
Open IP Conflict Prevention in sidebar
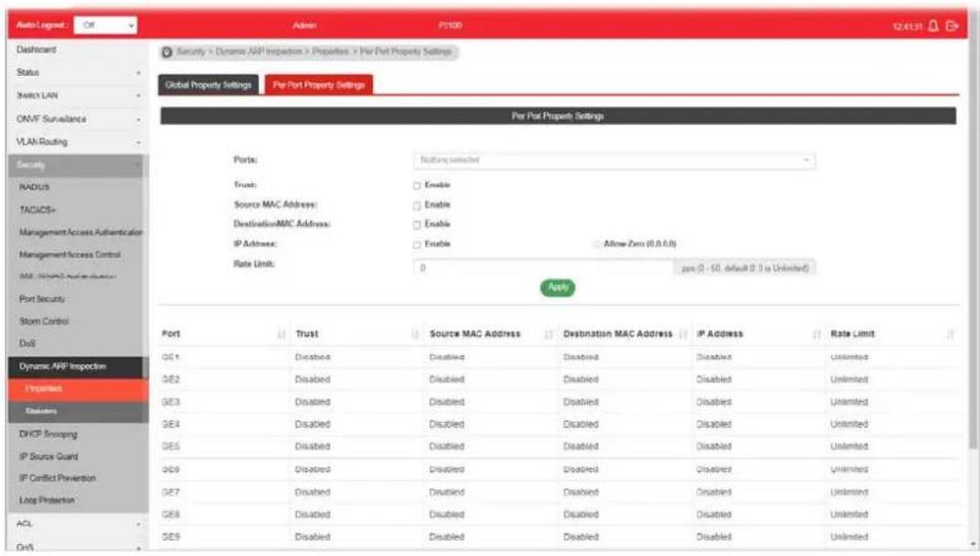[58, 478]
